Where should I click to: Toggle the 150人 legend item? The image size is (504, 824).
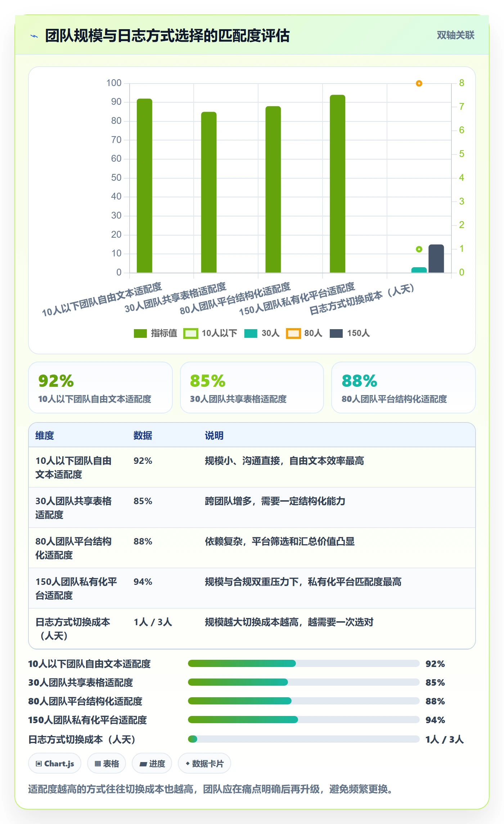[350, 333]
